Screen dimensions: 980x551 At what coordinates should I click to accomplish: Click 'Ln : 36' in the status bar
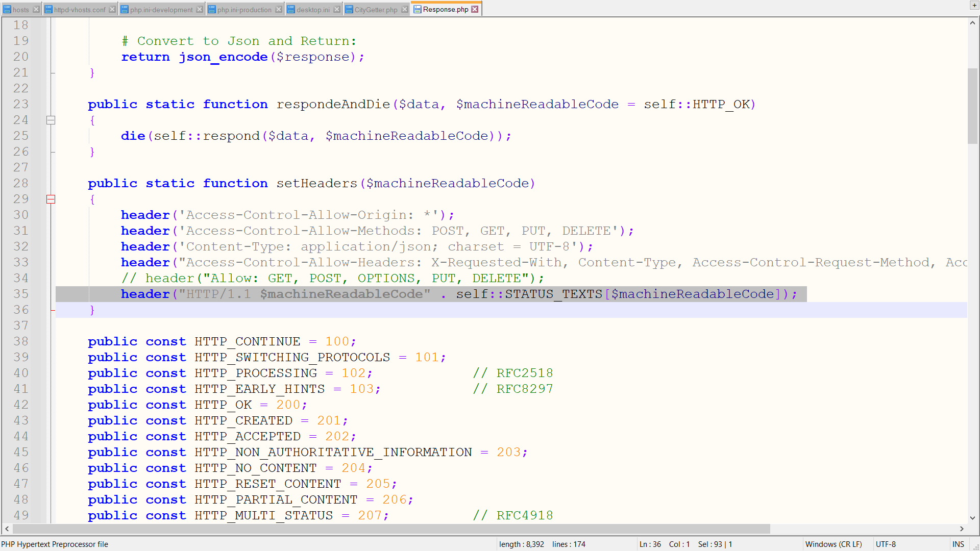650,544
